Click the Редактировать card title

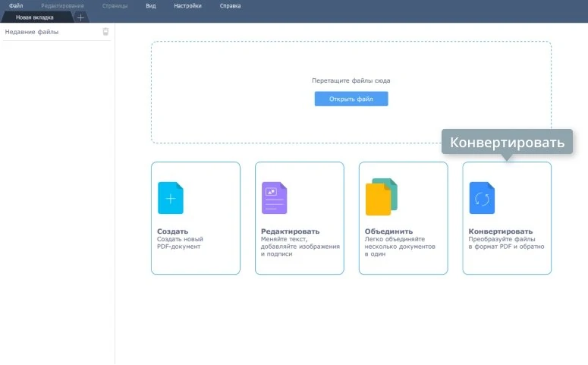click(x=290, y=231)
